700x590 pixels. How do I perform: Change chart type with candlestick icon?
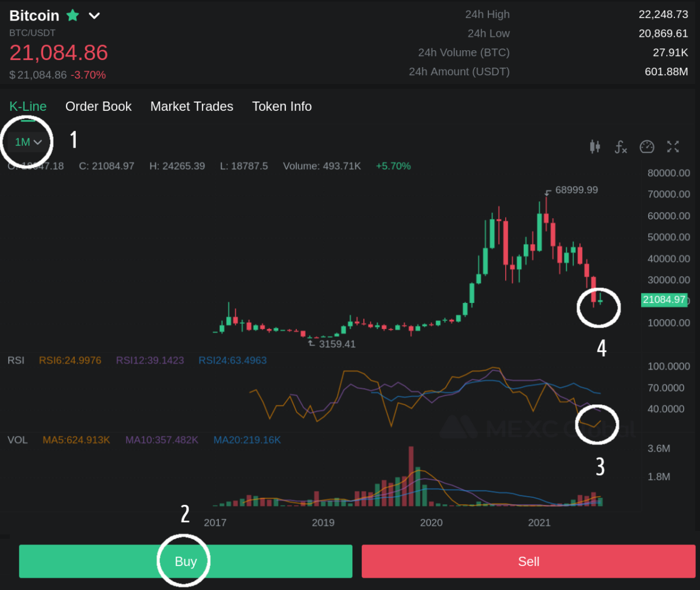[595, 146]
